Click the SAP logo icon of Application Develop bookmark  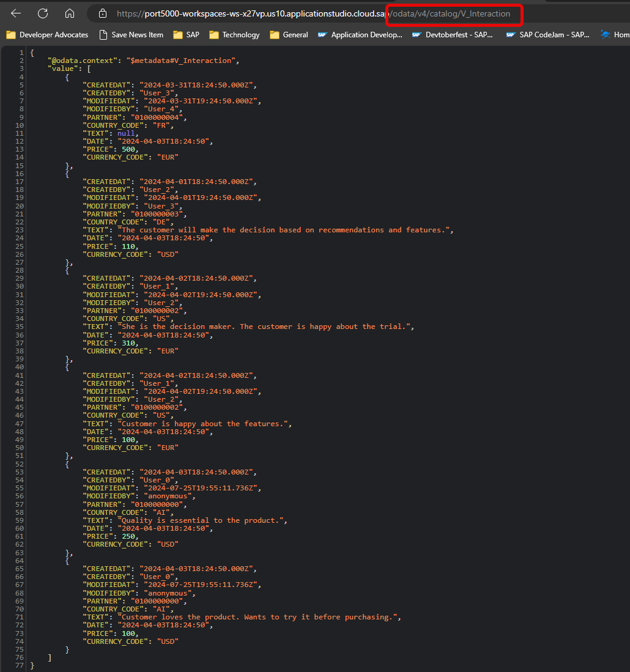322,35
